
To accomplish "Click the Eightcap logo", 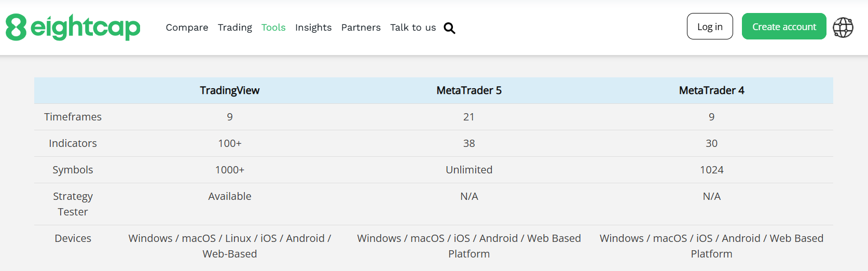I will [73, 27].
